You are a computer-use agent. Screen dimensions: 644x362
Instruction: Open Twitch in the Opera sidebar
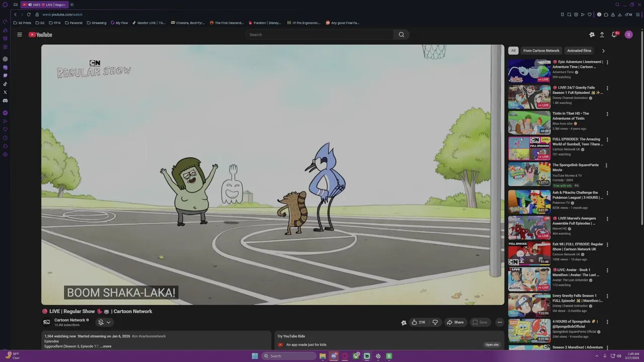click(x=5, y=75)
